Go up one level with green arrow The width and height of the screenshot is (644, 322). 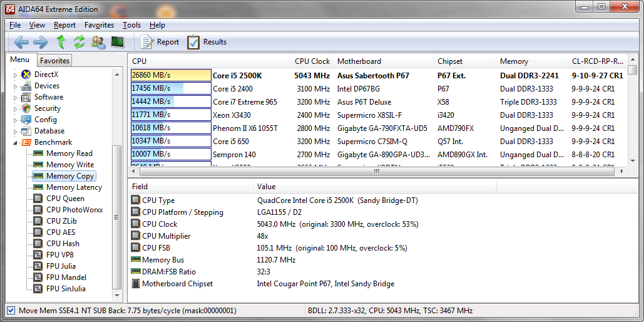click(x=61, y=42)
